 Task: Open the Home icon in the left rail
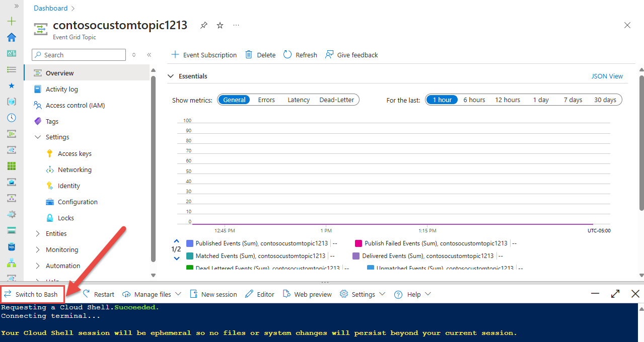11,37
